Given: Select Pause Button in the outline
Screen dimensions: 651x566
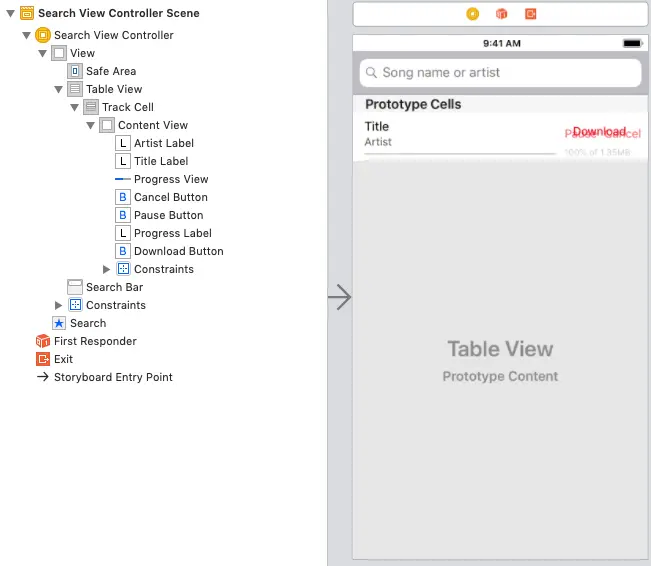Looking at the screenshot, I should click(168, 215).
